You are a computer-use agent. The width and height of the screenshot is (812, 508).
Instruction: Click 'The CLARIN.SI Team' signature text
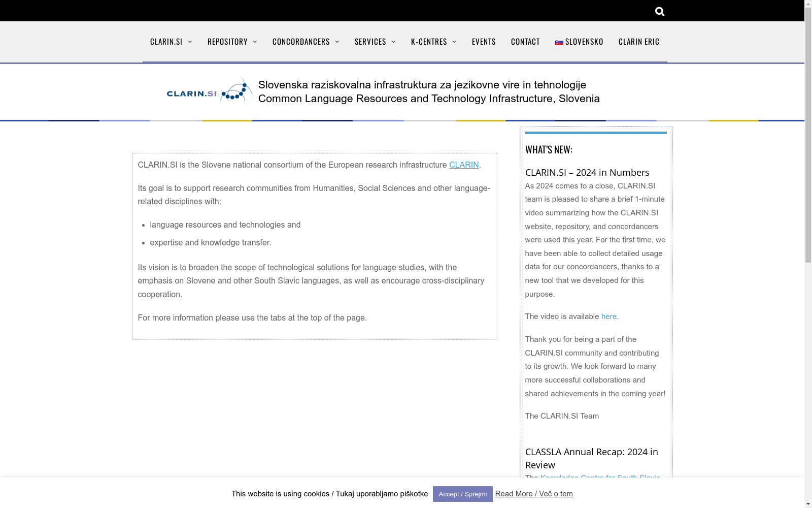pyautogui.click(x=562, y=416)
